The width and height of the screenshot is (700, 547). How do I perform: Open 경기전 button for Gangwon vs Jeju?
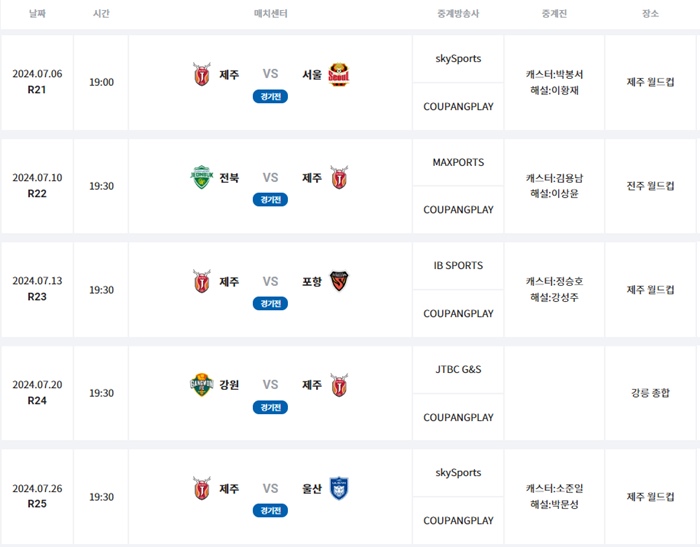tap(271, 407)
